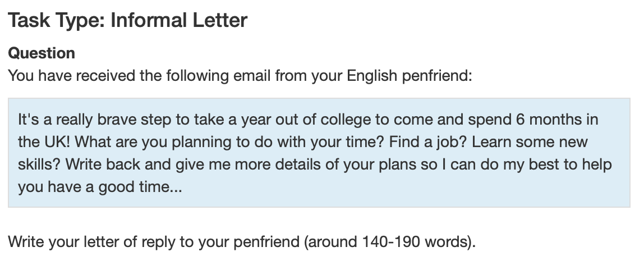Click "details of your plans" phrase
This screenshot has height=256, width=644.
317,164
